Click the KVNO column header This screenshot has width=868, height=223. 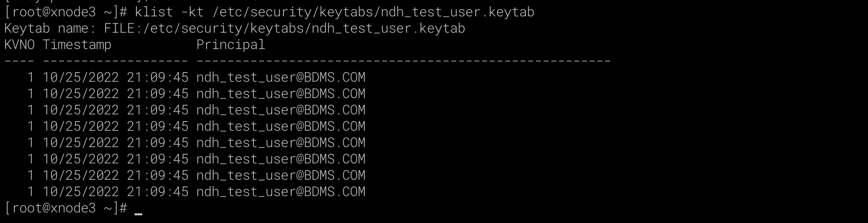pyautogui.click(x=19, y=45)
